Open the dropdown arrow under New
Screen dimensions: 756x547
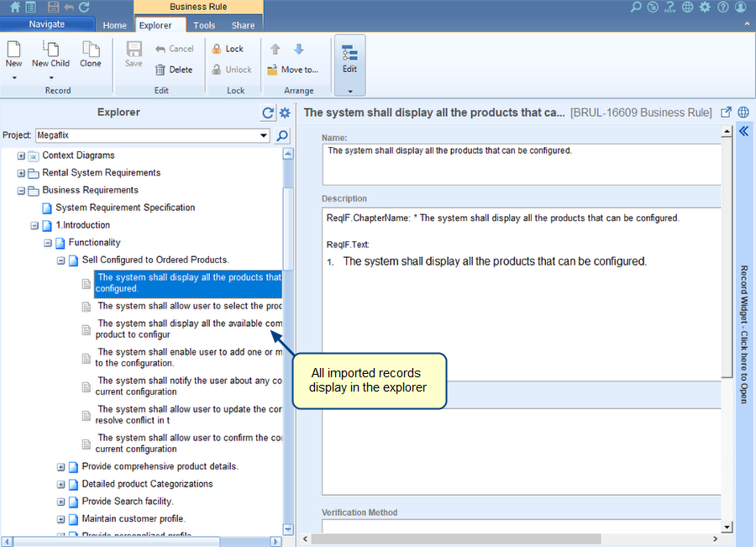(x=14, y=77)
